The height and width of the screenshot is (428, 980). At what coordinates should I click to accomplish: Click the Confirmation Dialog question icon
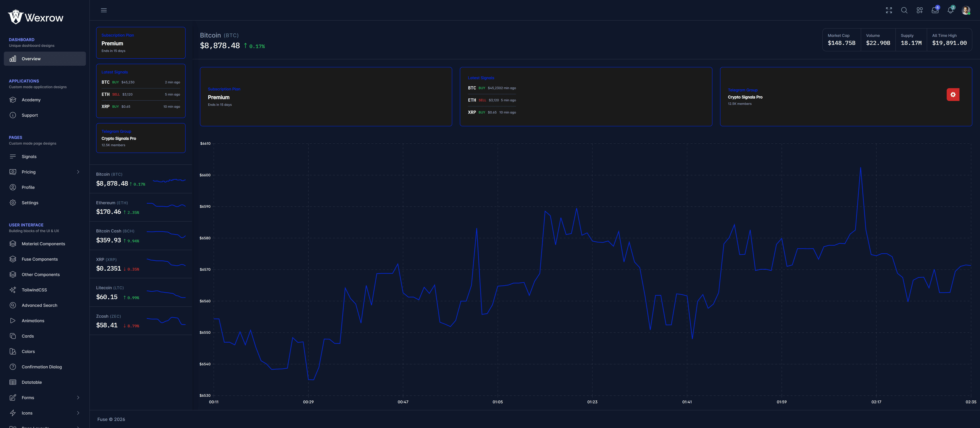coord(13,367)
